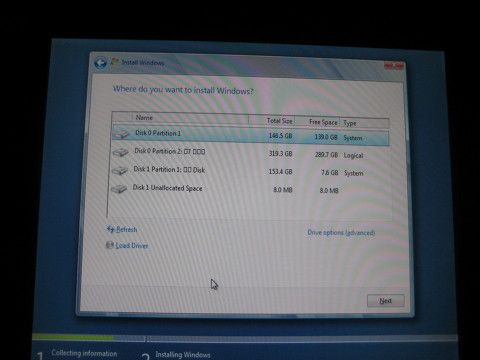Click the 153.4 GB total size value

(280, 172)
